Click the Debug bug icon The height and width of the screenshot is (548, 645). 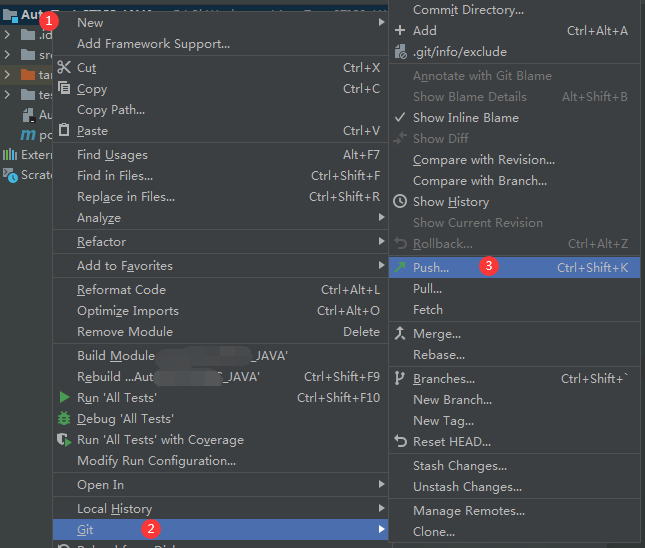click(x=65, y=419)
